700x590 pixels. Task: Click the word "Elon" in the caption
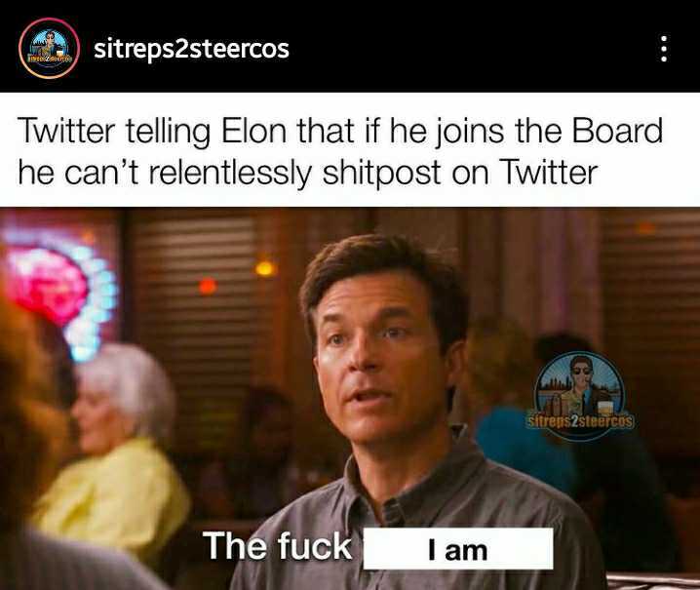[254, 131]
